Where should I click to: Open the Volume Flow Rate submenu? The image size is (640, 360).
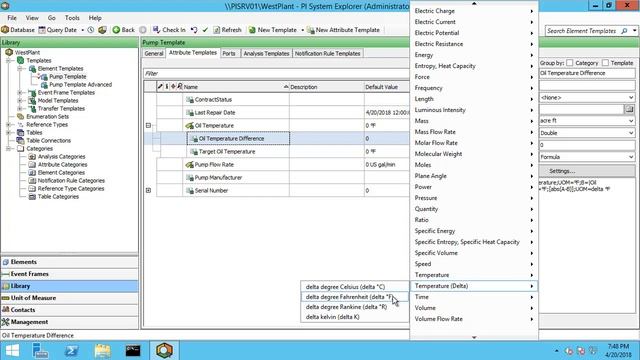(x=474, y=319)
